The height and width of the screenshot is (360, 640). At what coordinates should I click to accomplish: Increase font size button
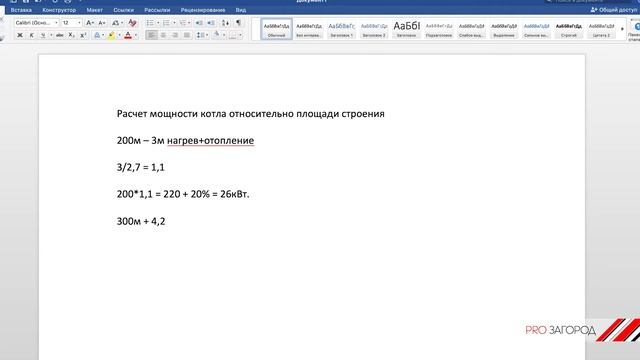coord(90,23)
